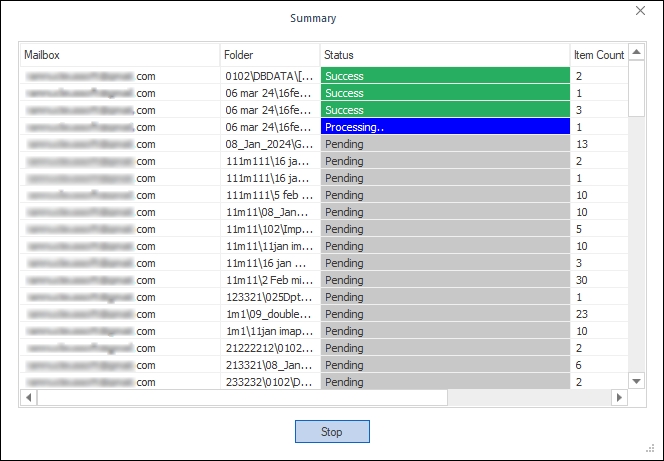The width and height of the screenshot is (664, 461).
Task: Close the Summary dialog
Action: 641,11
